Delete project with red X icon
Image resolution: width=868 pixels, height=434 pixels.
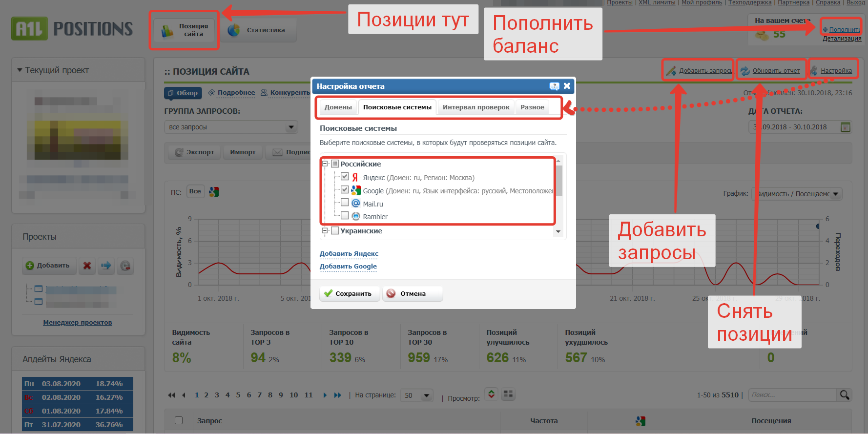click(87, 266)
